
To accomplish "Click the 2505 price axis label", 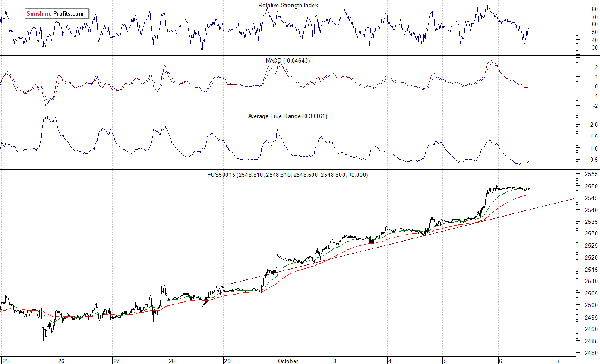I will [x=591, y=293].
